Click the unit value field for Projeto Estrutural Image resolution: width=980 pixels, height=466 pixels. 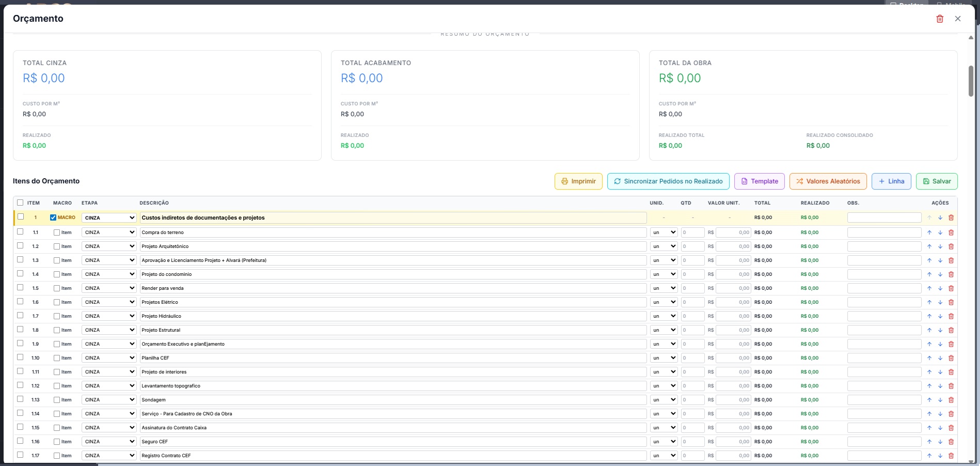pyautogui.click(x=733, y=330)
